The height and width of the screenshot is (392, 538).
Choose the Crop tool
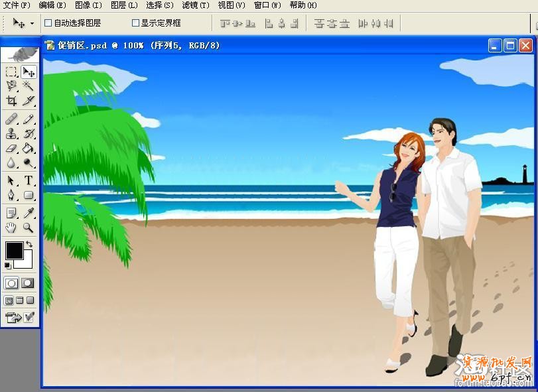pos(11,101)
